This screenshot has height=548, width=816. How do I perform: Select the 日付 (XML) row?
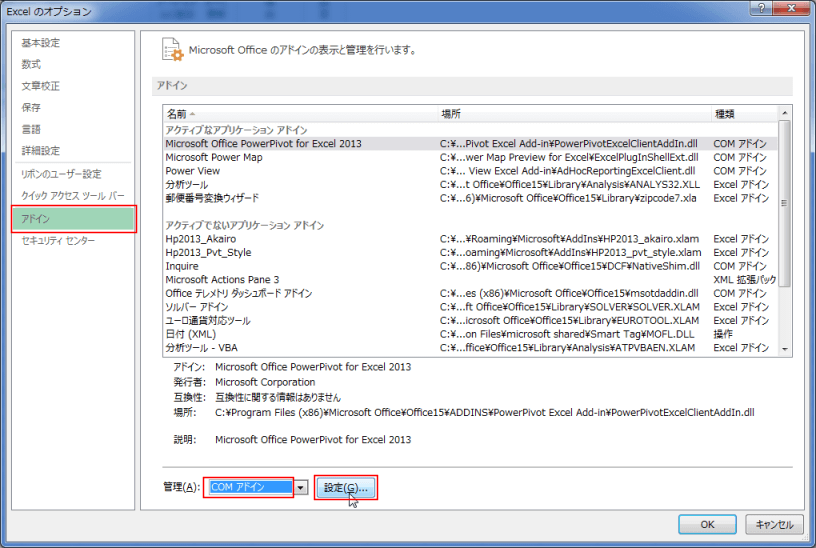pyautogui.click(x=470, y=334)
